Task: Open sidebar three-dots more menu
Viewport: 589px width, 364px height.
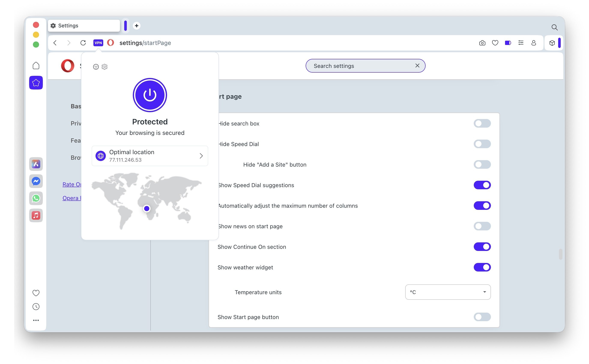Action: point(36,320)
